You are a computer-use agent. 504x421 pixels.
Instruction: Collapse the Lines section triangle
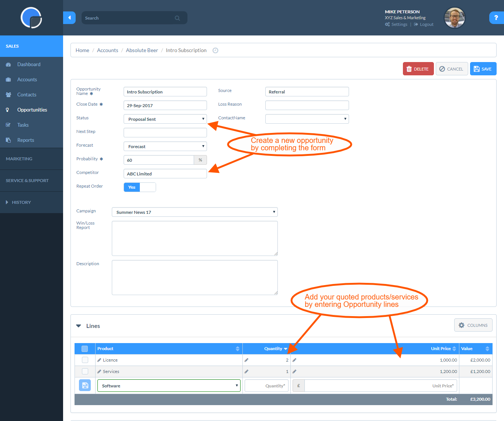[79, 326]
